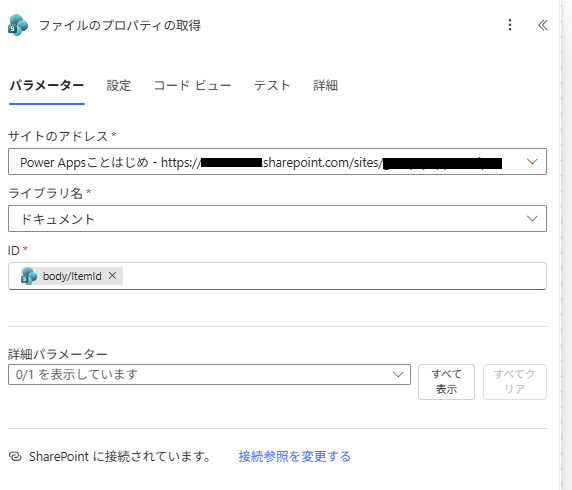The height and width of the screenshot is (490, 572).
Task: Open the コード ビュー tab
Action: coord(193,86)
